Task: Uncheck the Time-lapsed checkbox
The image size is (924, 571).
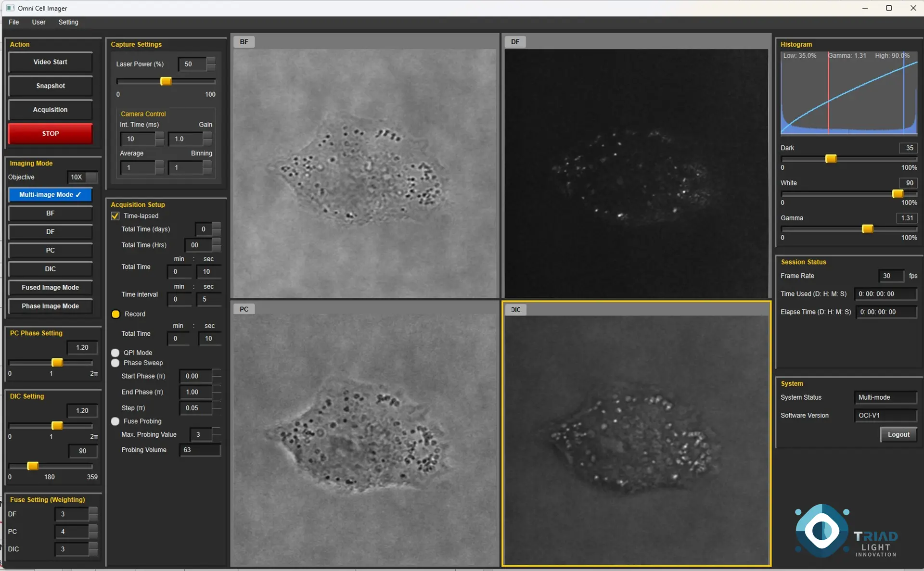Action: click(x=115, y=216)
